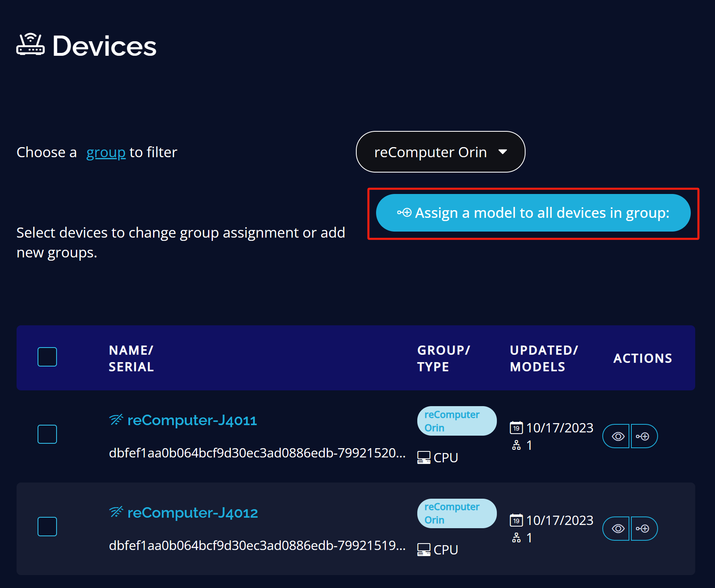Click the ACTIONS column header
Image resolution: width=715 pixels, height=588 pixels.
point(643,358)
